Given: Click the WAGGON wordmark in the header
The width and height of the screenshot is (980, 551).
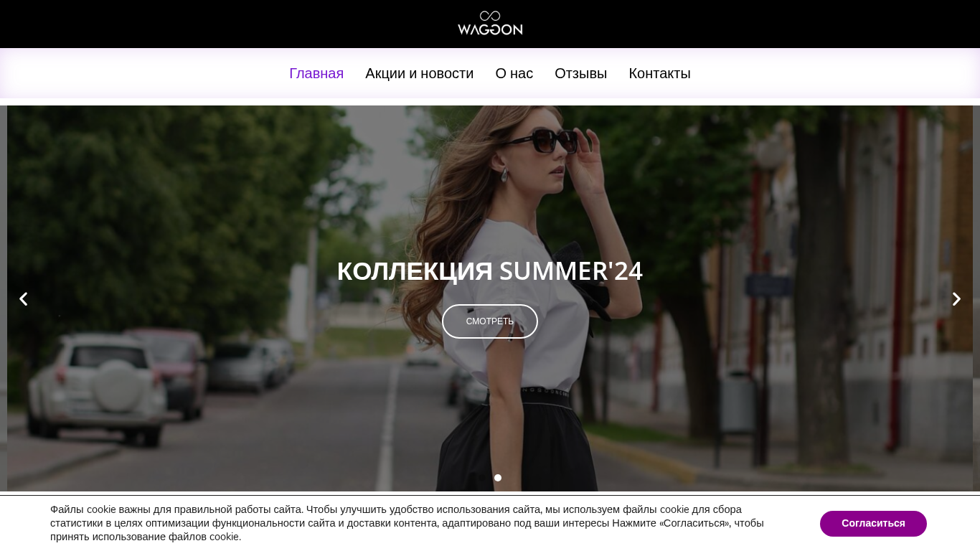Looking at the screenshot, I should click(x=490, y=29).
